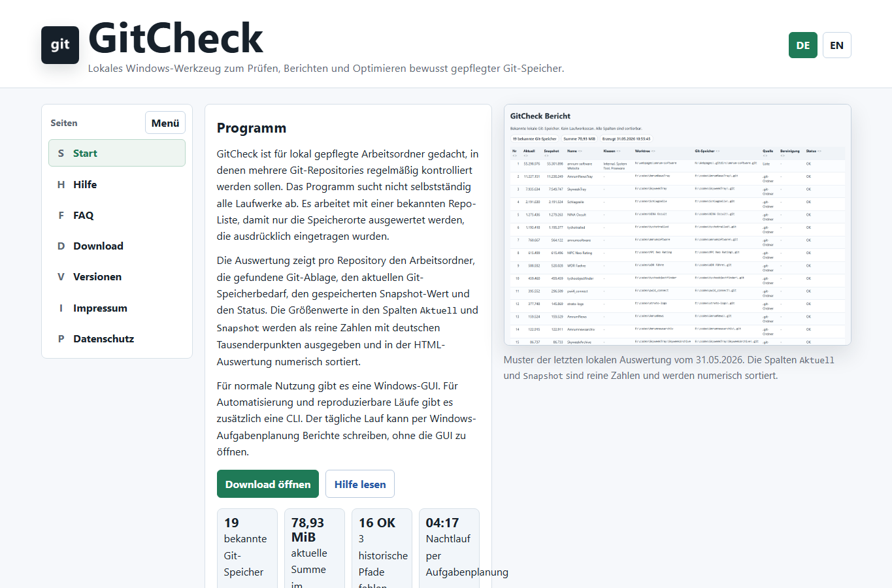The height and width of the screenshot is (588, 892).
Task: Click the Download öffnen button
Action: click(268, 484)
